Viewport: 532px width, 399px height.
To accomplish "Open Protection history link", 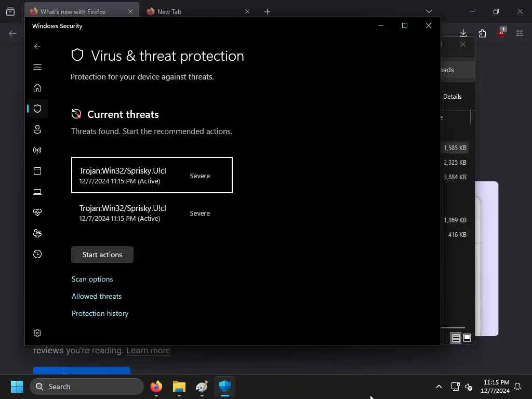I will click(x=100, y=313).
